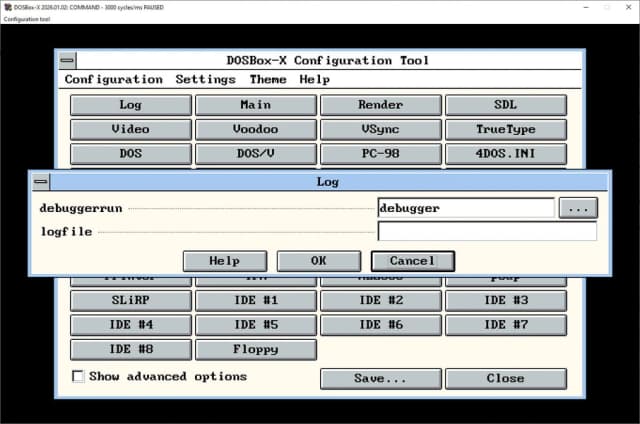Screen dimensions: 640x424
Task: Click the logfile label text
Action: tap(67, 232)
